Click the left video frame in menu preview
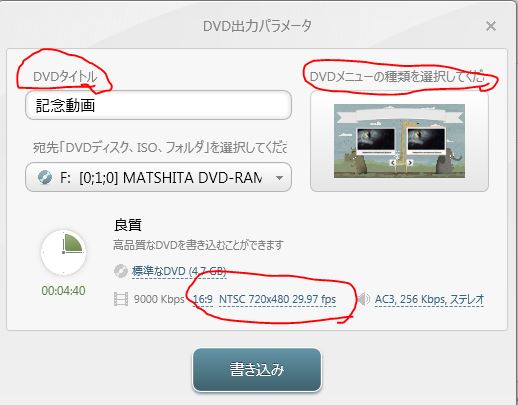This screenshot has width=518, height=405. click(376, 141)
